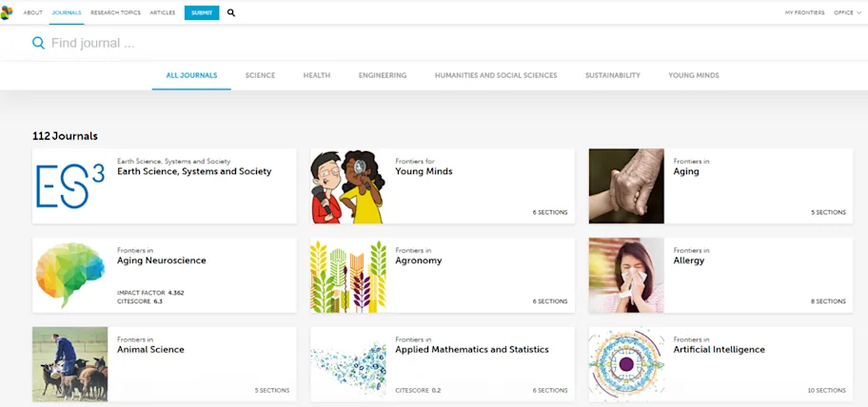This screenshot has width=868, height=407.
Task: Open the Allergy journal title
Action: pos(689,261)
